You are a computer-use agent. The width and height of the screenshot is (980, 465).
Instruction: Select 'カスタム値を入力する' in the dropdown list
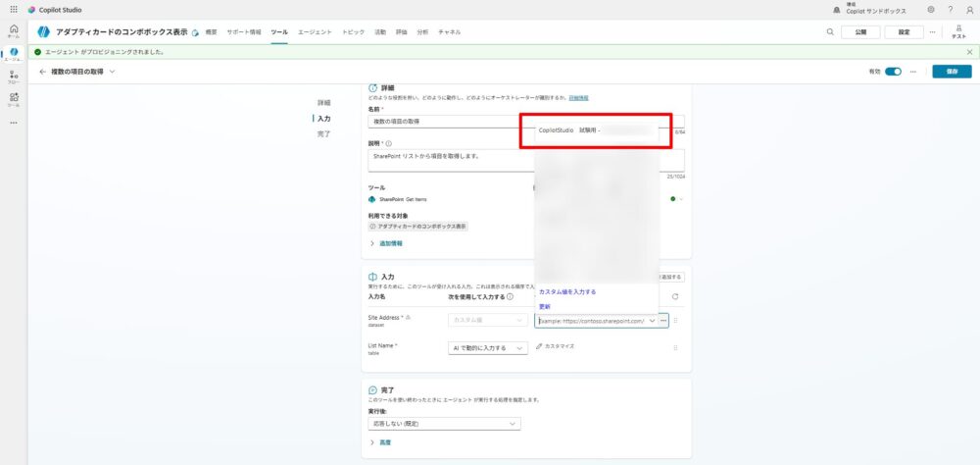[x=566, y=291]
